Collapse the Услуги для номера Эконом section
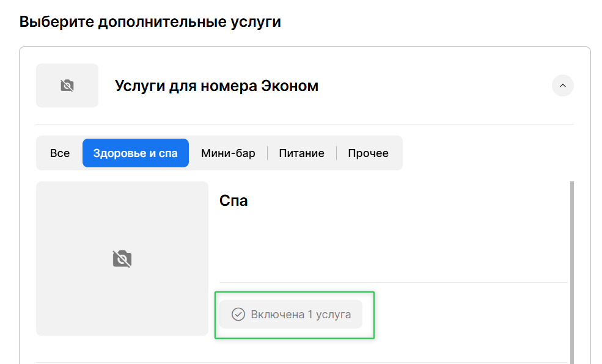 [x=562, y=86]
